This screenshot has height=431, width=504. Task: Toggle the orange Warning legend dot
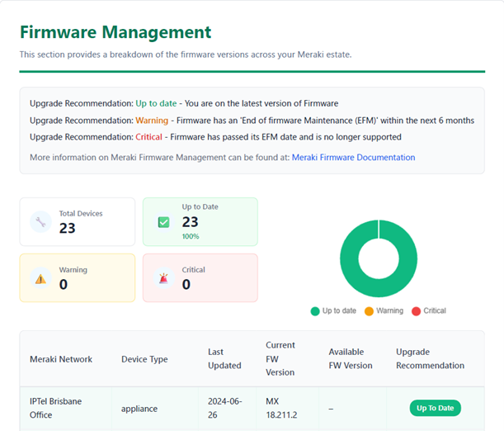(x=369, y=311)
